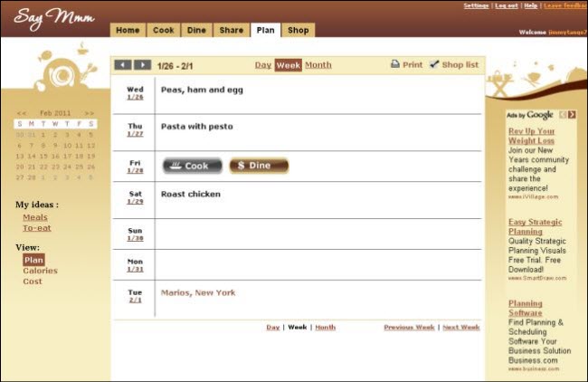Image resolution: width=588 pixels, height=382 pixels.
Task: Select Calories in the View list
Action: point(40,271)
